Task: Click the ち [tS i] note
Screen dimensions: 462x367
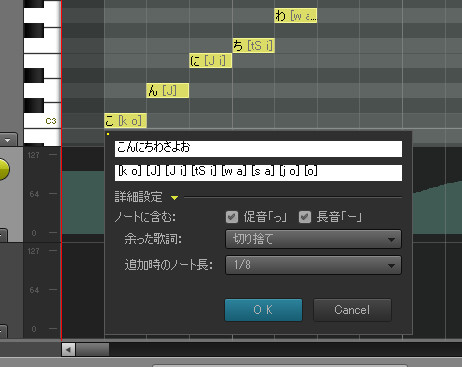Action: coord(253,45)
